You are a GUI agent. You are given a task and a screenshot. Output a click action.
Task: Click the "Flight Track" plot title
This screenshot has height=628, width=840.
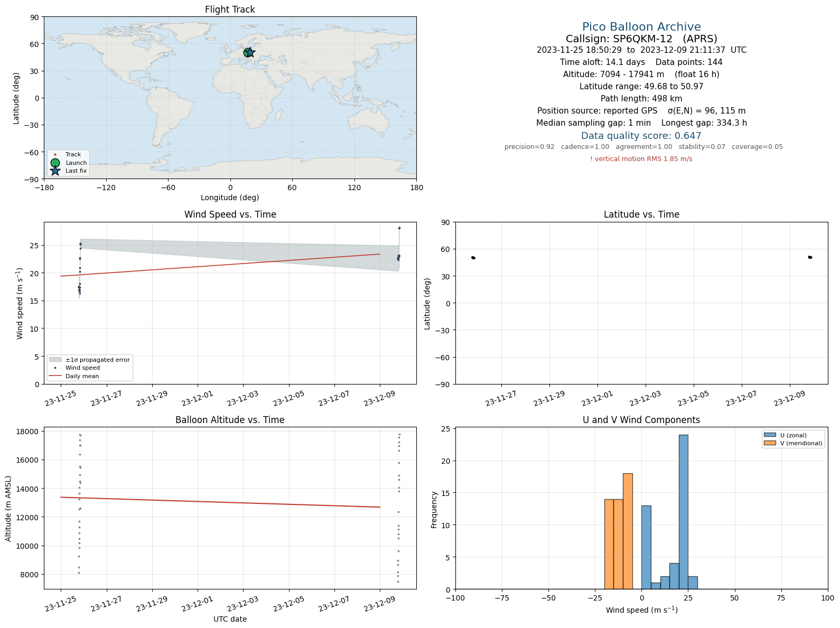(x=230, y=10)
